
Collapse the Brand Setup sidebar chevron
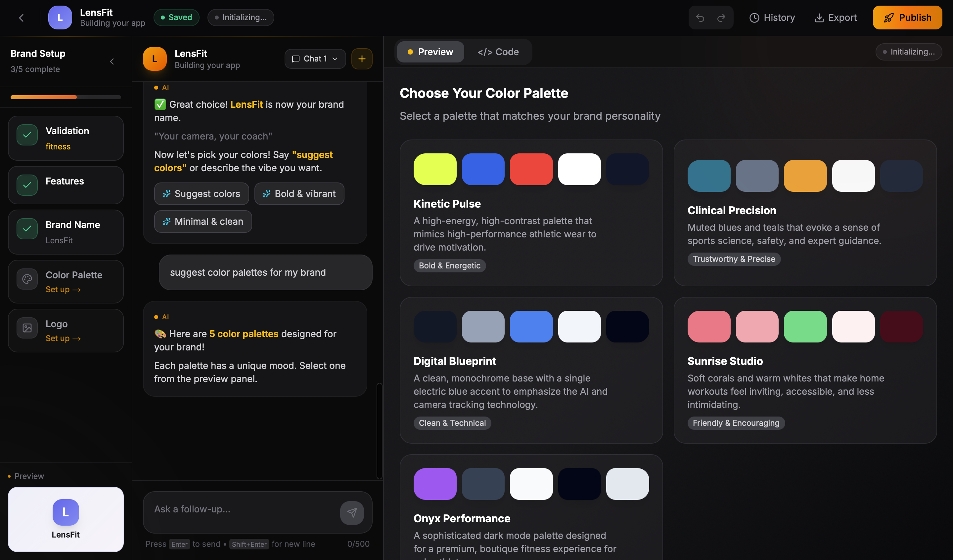112,61
